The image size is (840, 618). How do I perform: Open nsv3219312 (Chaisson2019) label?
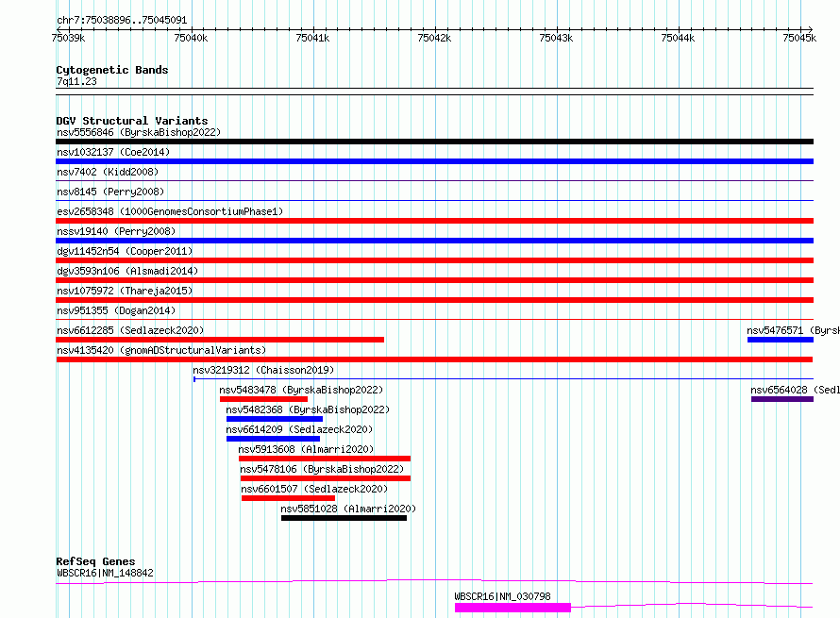pyautogui.click(x=263, y=370)
